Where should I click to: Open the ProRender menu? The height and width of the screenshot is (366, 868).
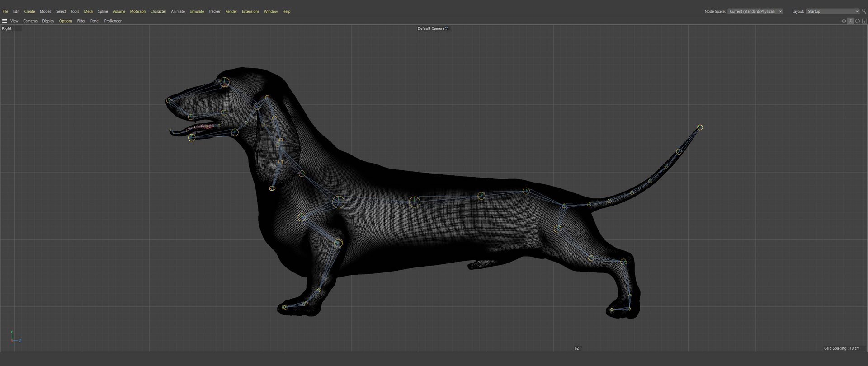[x=113, y=21]
